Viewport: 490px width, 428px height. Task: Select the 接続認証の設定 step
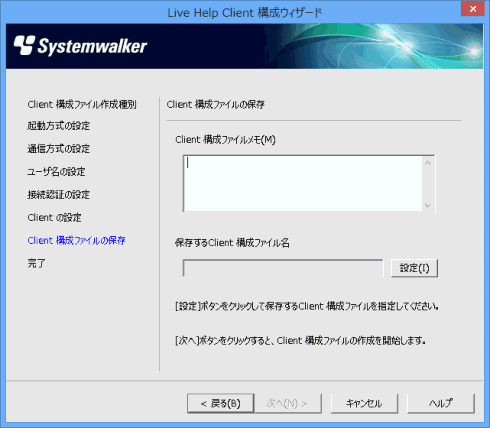59,195
